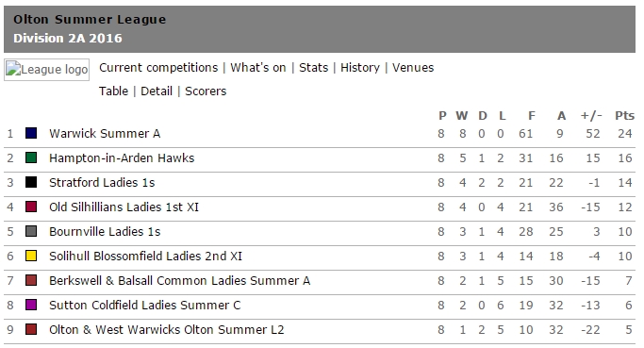Open the What's on page
The width and height of the screenshot is (644, 348).
point(258,67)
